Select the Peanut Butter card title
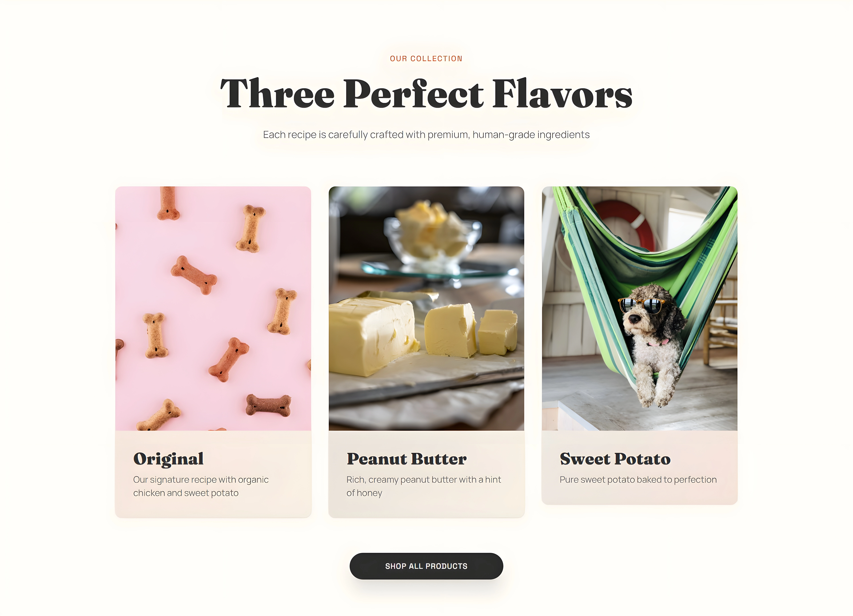Viewport: 853px width, 616px height. (x=407, y=459)
